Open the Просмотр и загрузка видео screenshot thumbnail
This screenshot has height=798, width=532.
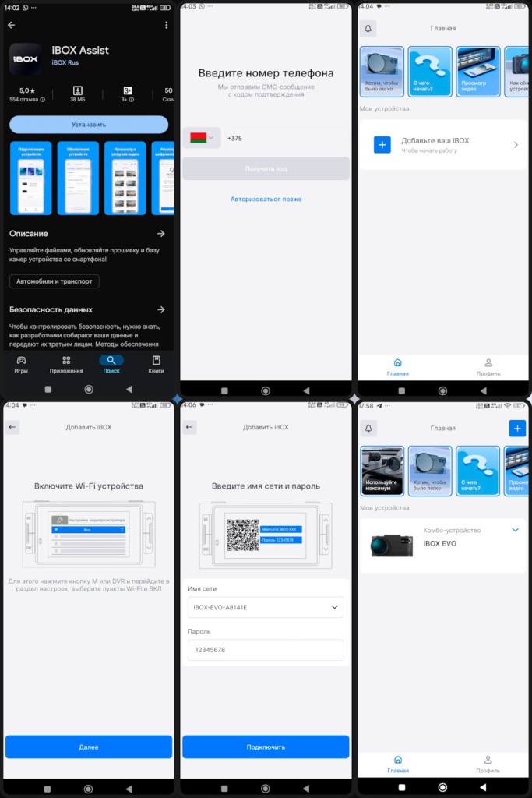coord(125,178)
